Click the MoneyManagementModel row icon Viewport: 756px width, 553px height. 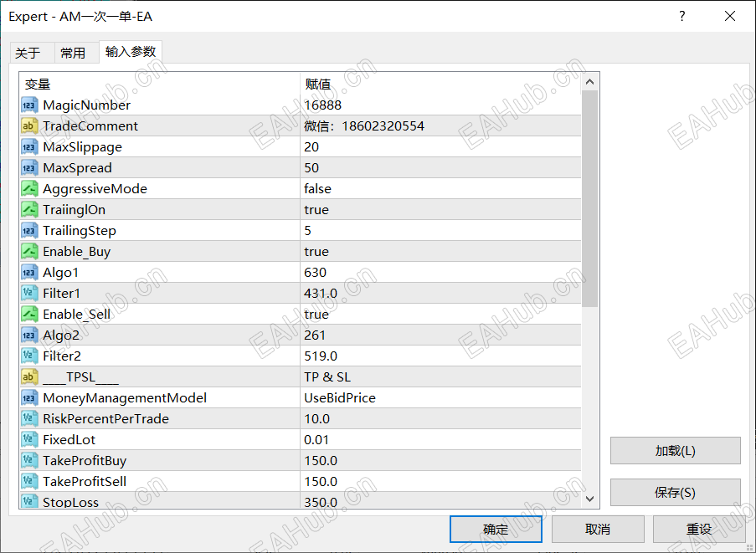pos(29,398)
